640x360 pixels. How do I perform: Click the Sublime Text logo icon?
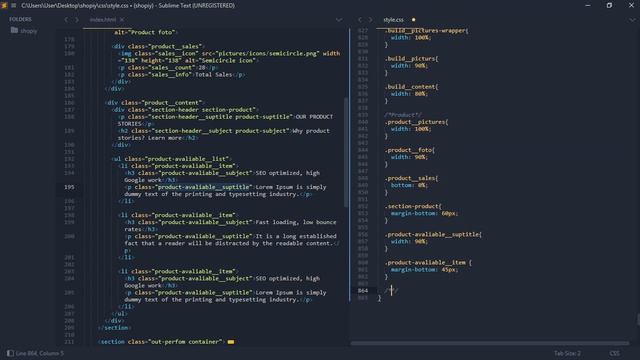(x=4, y=5)
